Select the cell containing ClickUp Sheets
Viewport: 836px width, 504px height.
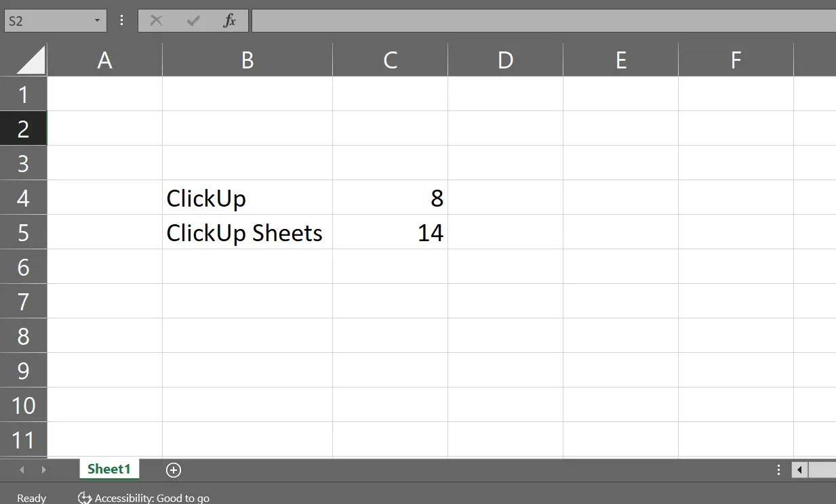(x=247, y=232)
